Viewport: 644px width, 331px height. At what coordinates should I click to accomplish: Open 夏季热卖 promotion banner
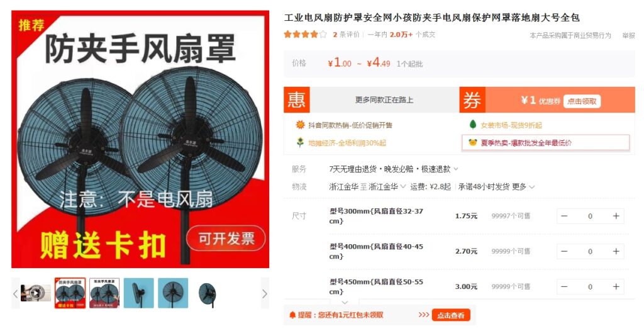click(x=545, y=143)
